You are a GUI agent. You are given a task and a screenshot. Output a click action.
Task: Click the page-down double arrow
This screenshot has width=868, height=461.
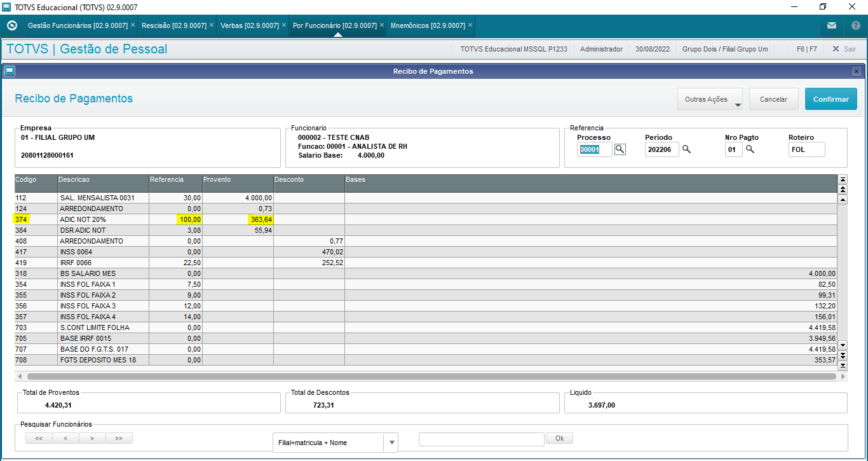pos(843,355)
